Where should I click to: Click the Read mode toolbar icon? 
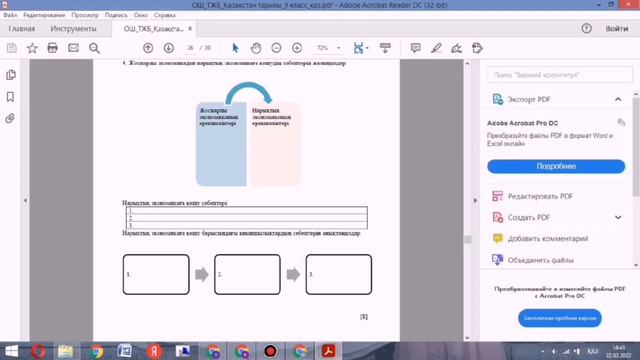[385, 48]
